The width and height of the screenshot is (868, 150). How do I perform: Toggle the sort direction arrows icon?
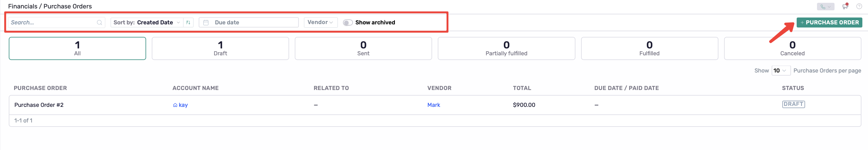point(188,22)
